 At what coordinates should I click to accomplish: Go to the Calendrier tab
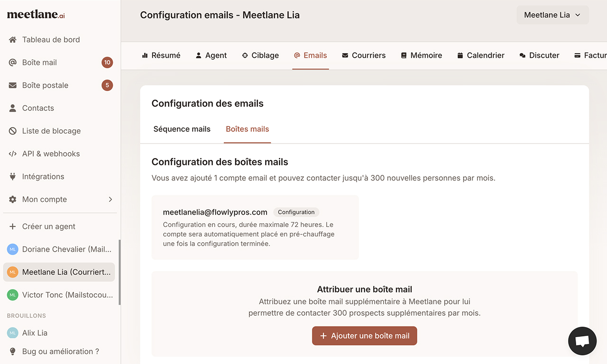tap(480, 55)
